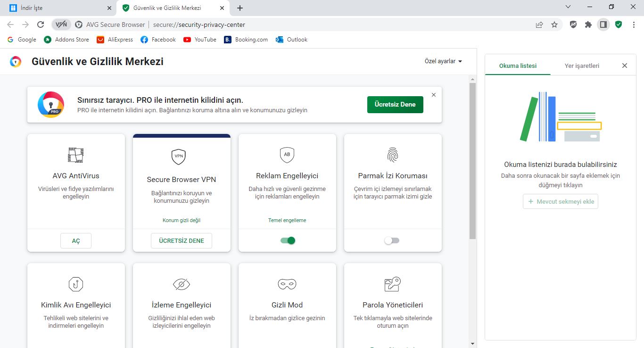The image size is (644, 348).
Task: Open Facebook bookmark
Action: coord(158,40)
